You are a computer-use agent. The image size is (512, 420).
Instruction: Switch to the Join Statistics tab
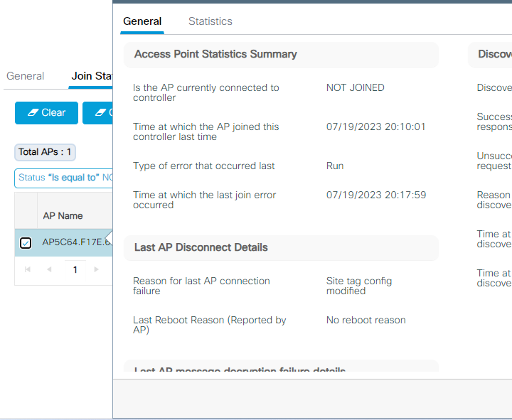pos(91,76)
